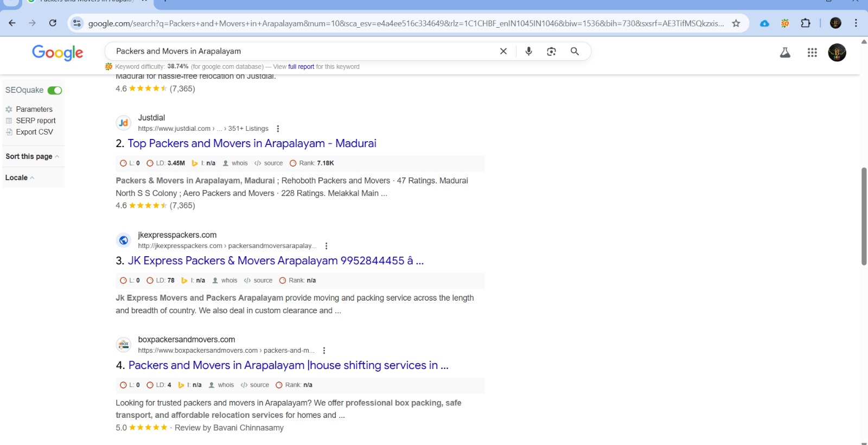868x445 pixels.
Task: Open full report keyword difficulty link
Action: (301, 67)
